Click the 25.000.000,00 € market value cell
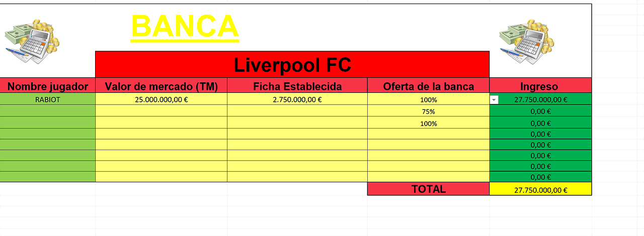The height and width of the screenshot is (236, 644). 162,99
